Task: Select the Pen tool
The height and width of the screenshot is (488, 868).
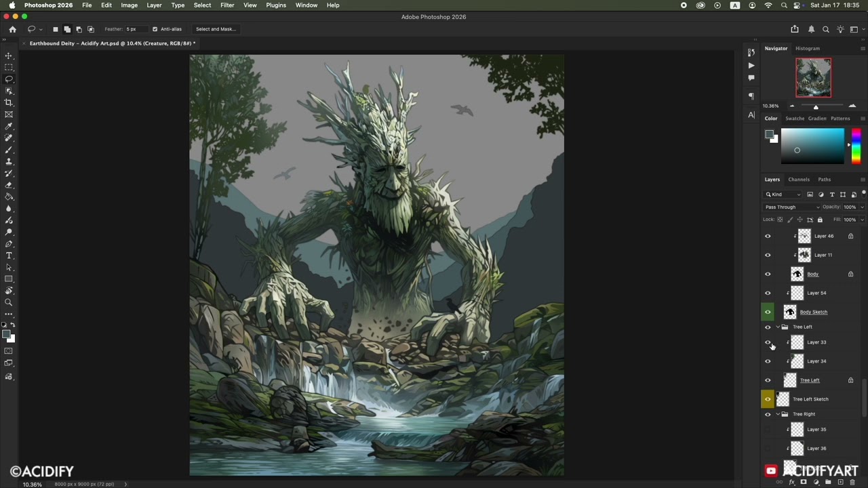Action: point(9,244)
